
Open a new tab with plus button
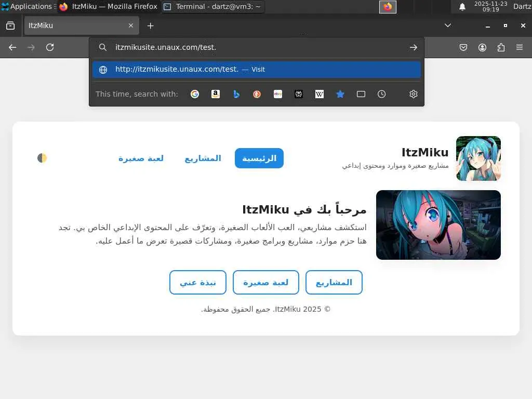tap(151, 26)
